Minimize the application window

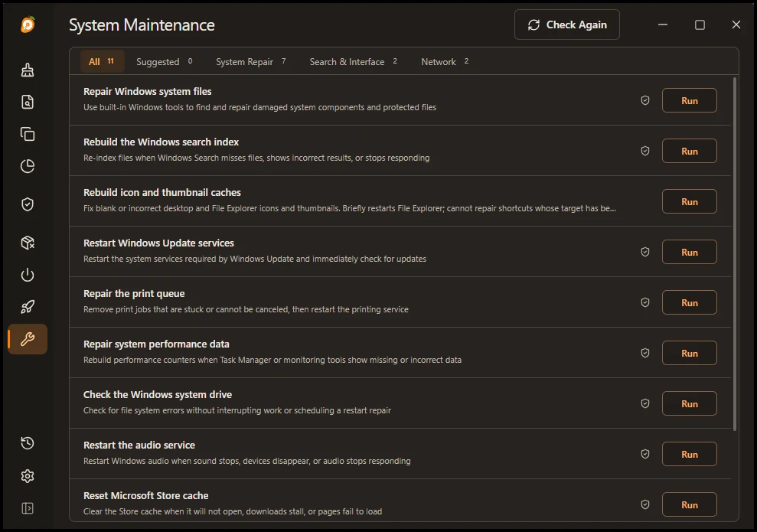(x=663, y=24)
